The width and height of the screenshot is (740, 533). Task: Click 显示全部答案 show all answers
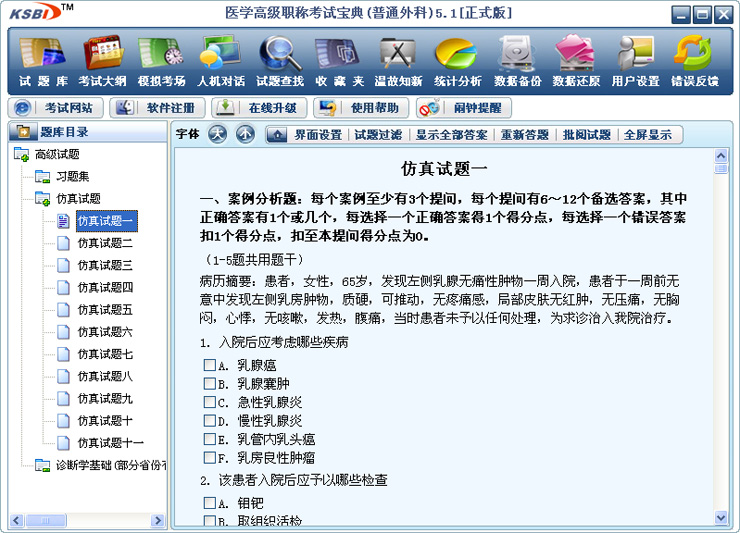[451, 135]
